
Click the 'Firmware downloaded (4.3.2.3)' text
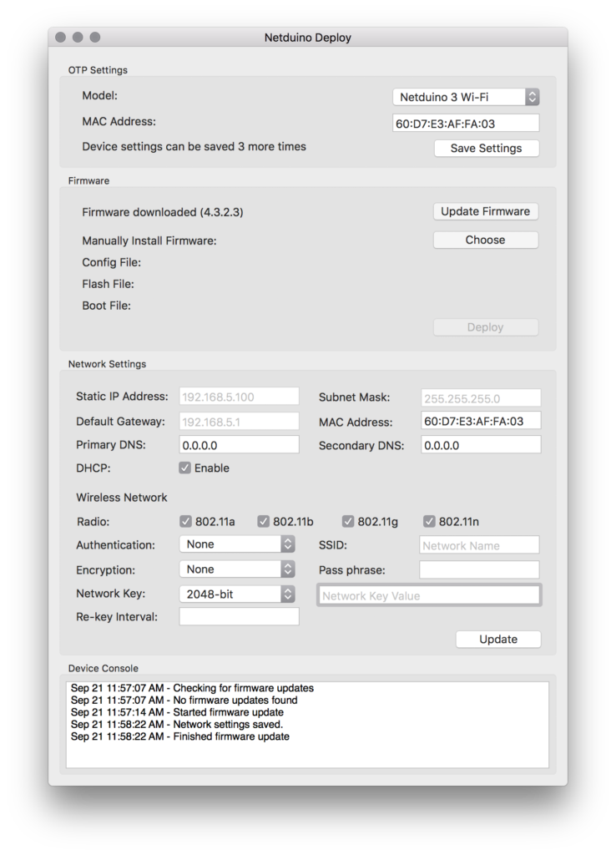coord(163,212)
